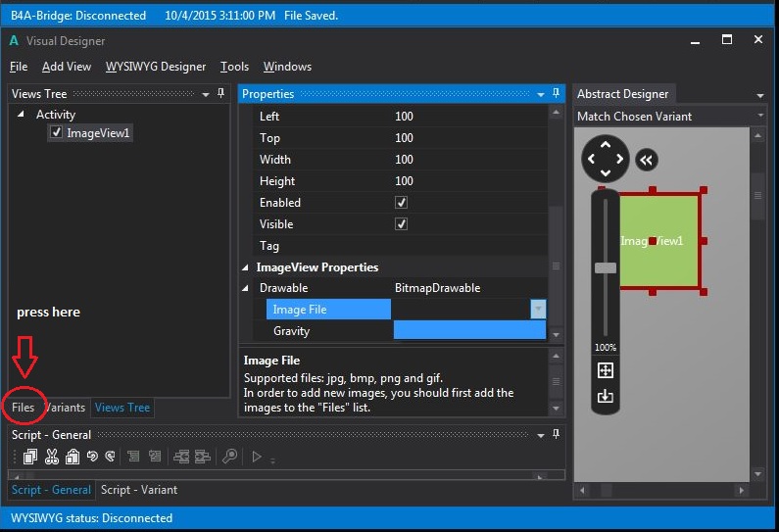The height and width of the screenshot is (532, 779).
Task: Open the WYSIWYG Designer menu
Action: pyautogui.click(x=156, y=67)
